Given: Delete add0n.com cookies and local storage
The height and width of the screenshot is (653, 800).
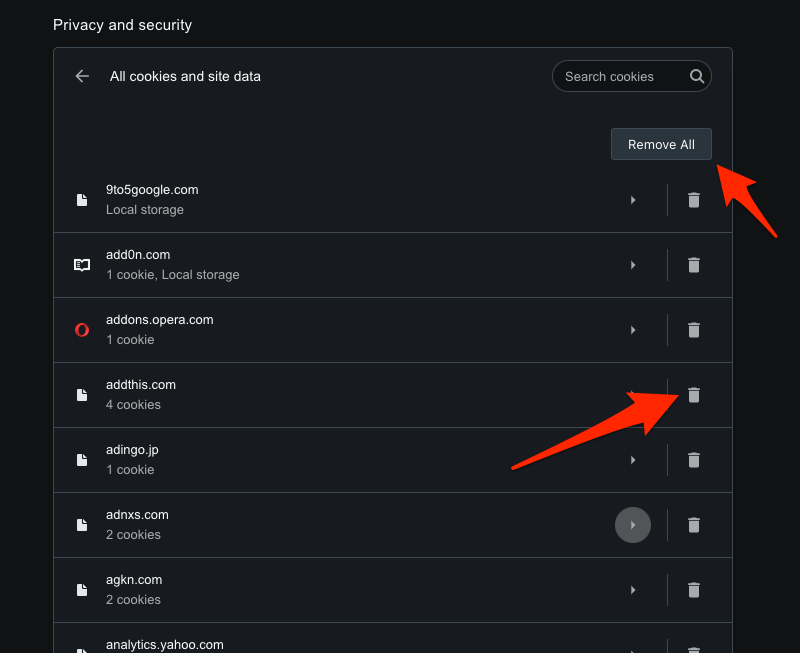Looking at the screenshot, I should [x=694, y=264].
